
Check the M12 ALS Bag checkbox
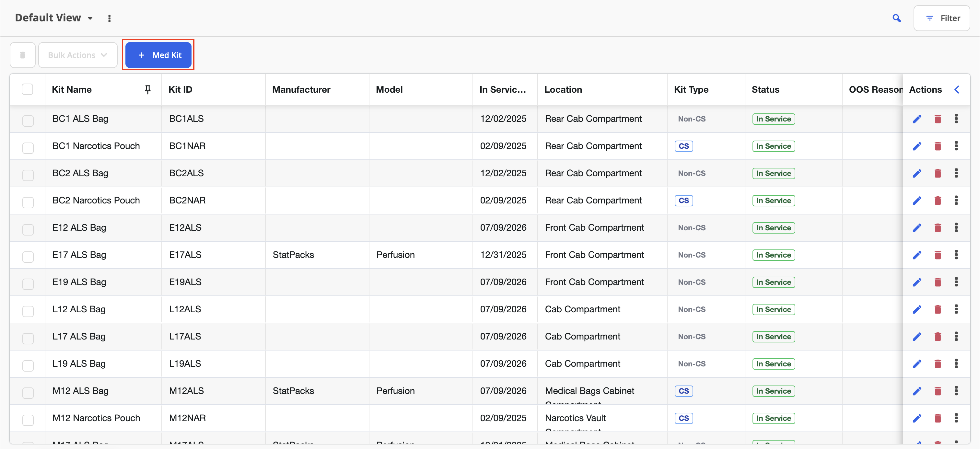[28, 393]
